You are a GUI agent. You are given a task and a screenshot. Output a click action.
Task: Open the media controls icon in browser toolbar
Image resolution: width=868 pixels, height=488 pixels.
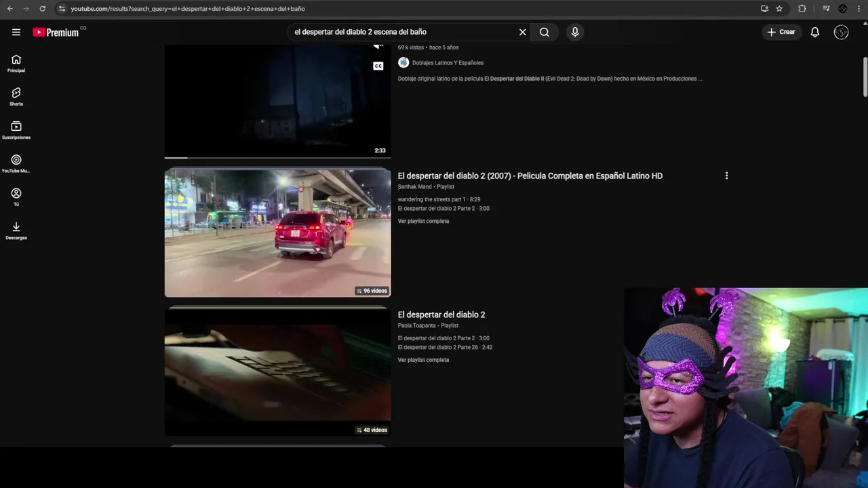click(x=826, y=9)
